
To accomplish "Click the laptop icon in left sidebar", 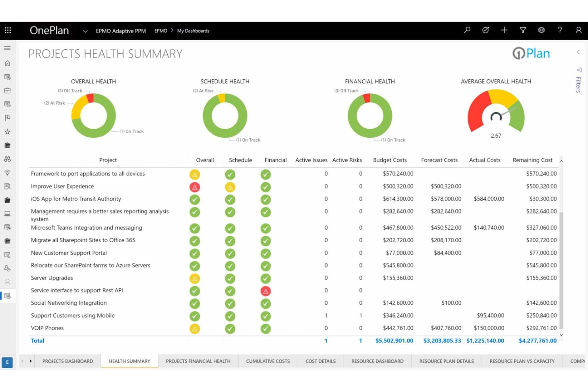I will coord(7,214).
